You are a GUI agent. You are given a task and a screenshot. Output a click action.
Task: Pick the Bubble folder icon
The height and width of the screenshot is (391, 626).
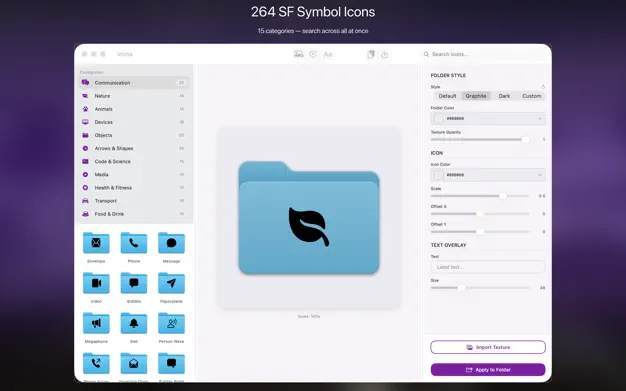[134, 283]
